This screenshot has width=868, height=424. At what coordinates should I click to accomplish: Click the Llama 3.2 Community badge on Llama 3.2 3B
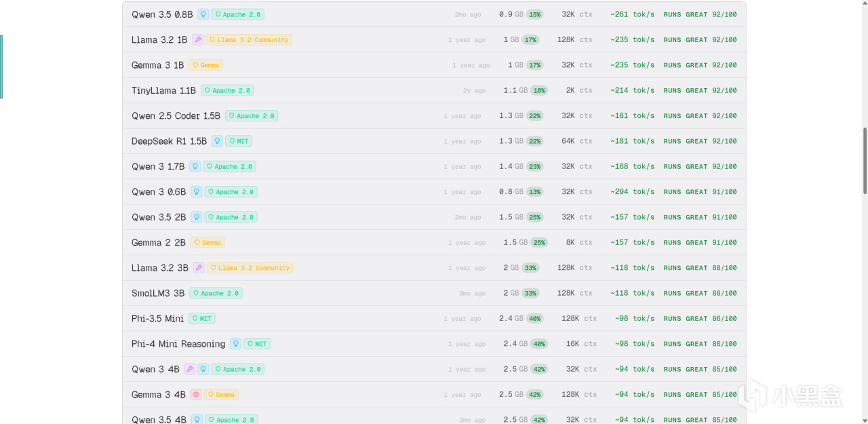250,268
